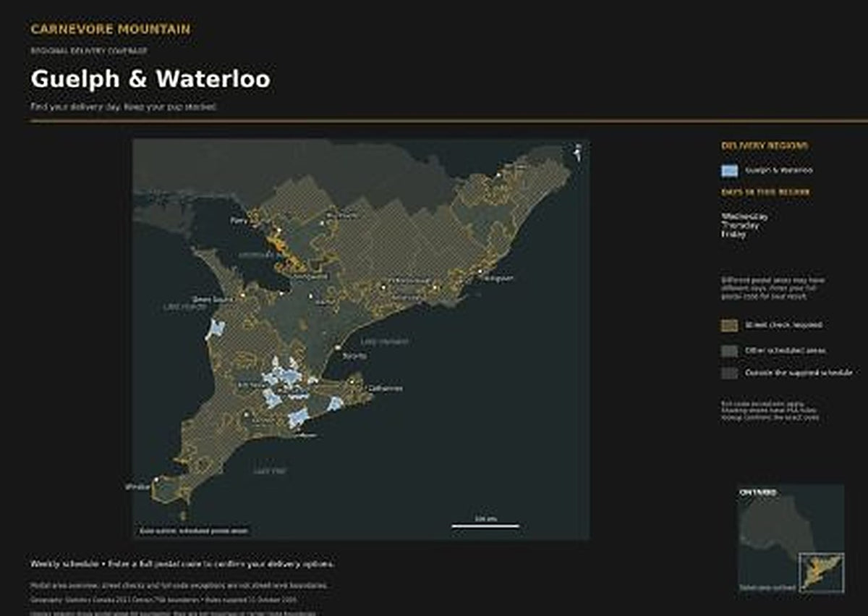Click the CARNEVORE MOUNTAIN brand title

[111, 30]
